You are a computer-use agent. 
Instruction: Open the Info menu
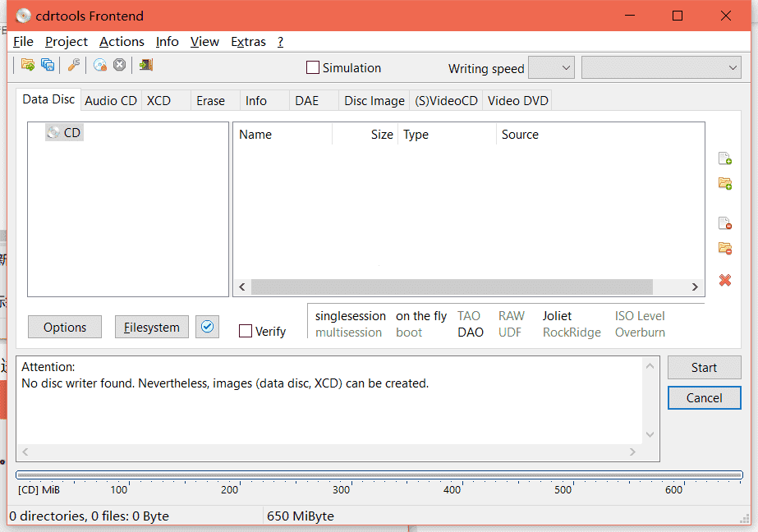click(168, 42)
